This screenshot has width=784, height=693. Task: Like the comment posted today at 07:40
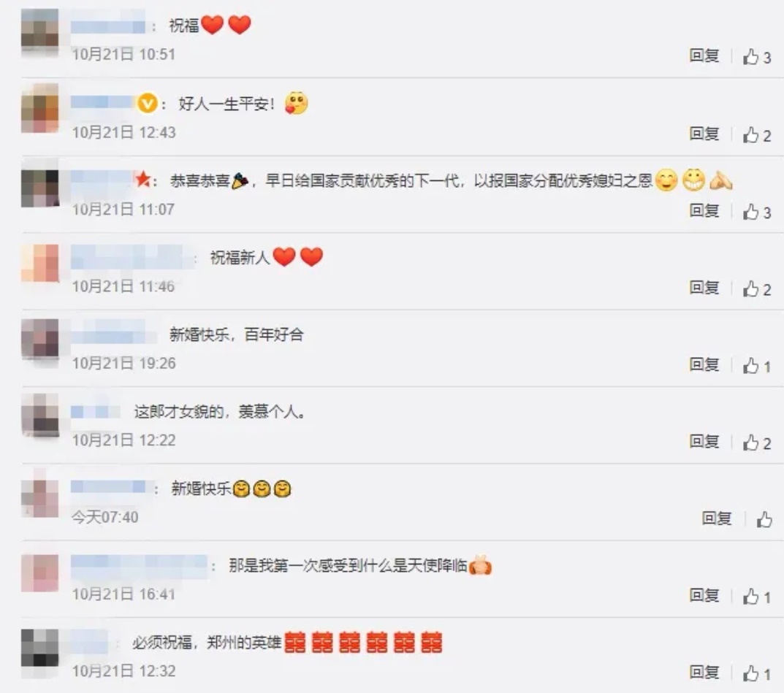pos(764,520)
